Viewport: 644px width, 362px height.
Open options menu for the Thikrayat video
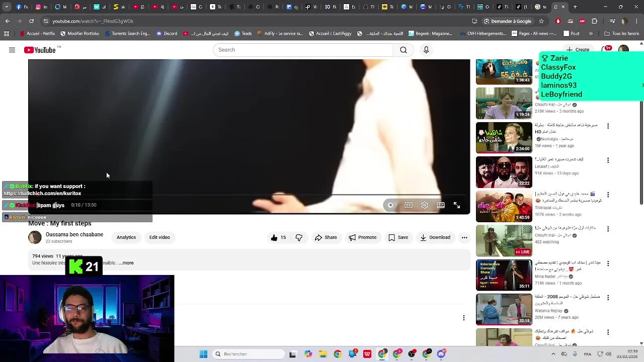coord(608,195)
